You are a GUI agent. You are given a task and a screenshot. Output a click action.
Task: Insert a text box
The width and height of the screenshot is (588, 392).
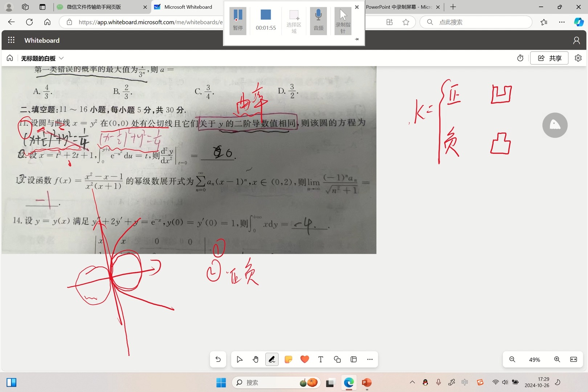[321, 359]
